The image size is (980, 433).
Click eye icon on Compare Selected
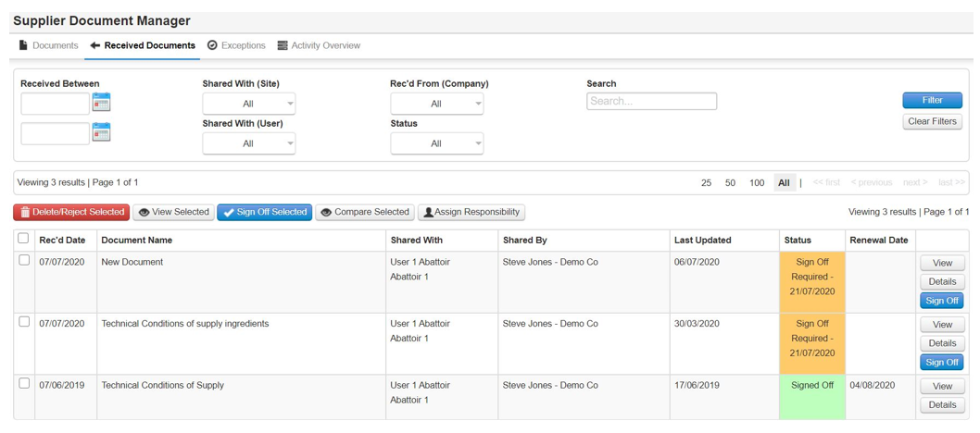point(326,212)
